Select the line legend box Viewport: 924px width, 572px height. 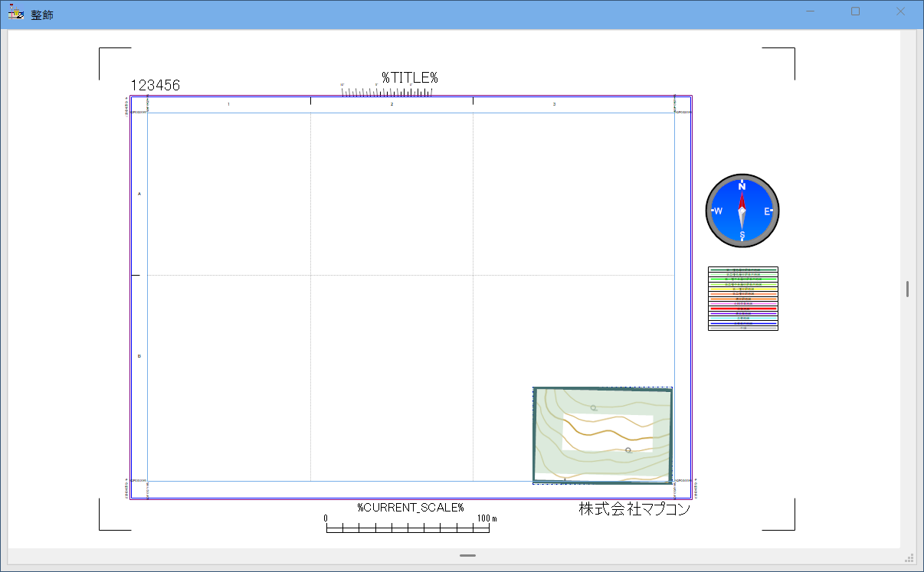(x=742, y=299)
